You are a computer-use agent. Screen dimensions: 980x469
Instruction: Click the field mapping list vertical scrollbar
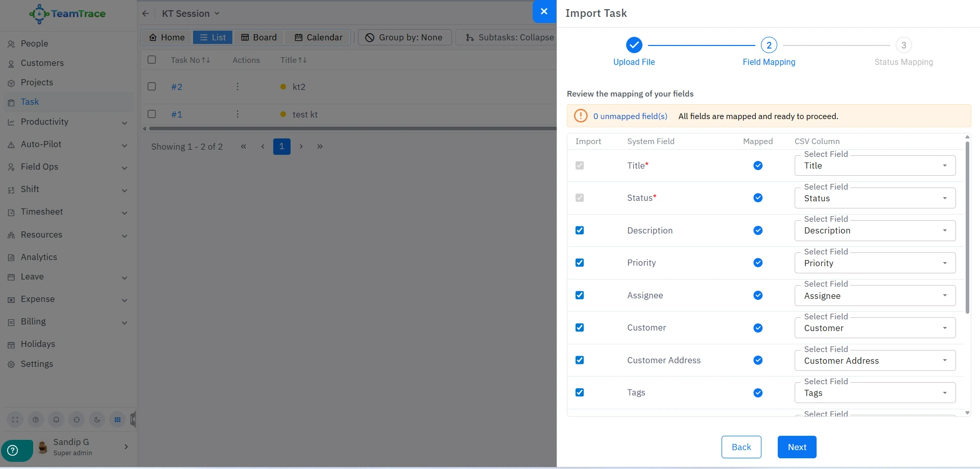(x=967, y=230)
